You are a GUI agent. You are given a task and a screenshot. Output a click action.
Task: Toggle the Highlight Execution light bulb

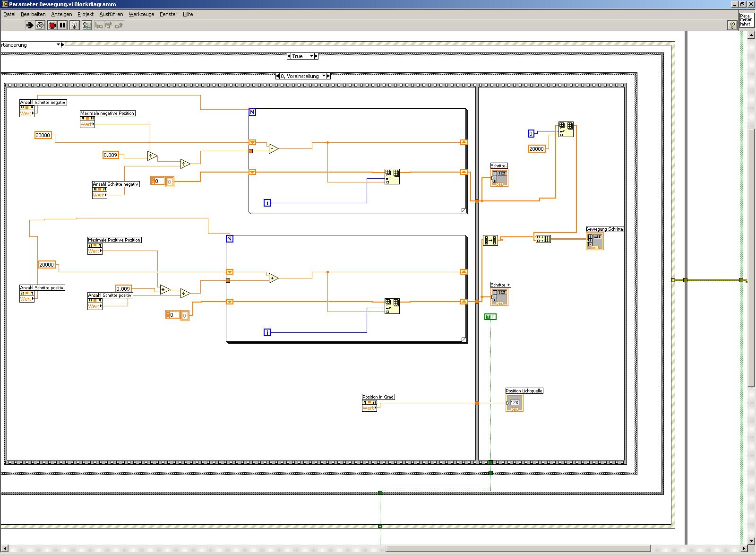(75, 25)
